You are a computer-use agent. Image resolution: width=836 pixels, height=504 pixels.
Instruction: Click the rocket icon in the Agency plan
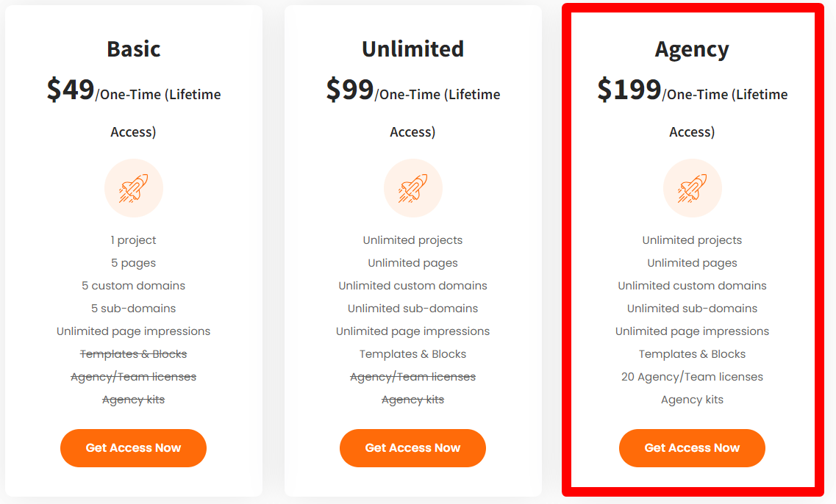tap(692, 188)
